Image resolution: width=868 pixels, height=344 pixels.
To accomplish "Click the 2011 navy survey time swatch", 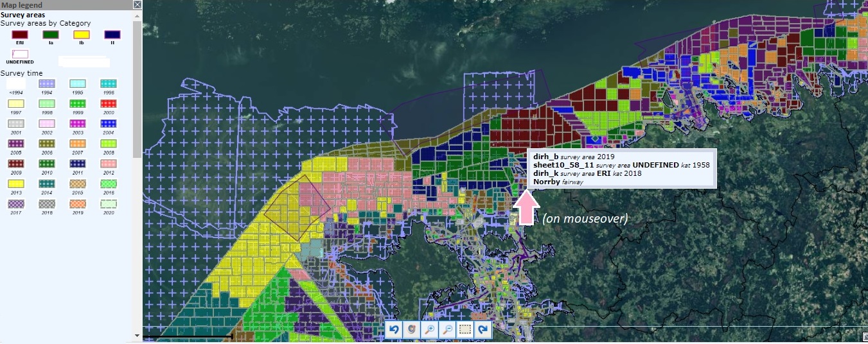I will (78, 163).
